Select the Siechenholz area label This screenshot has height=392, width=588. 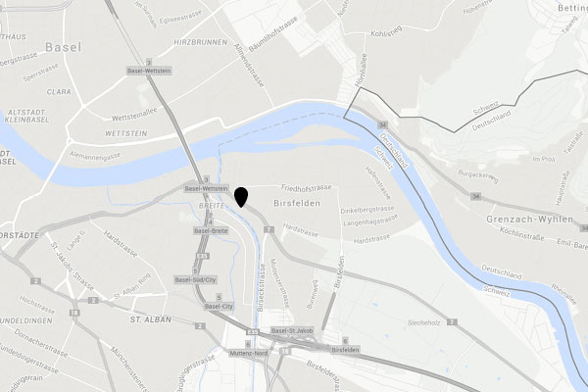pyautogui.click(x=423, y=322)
